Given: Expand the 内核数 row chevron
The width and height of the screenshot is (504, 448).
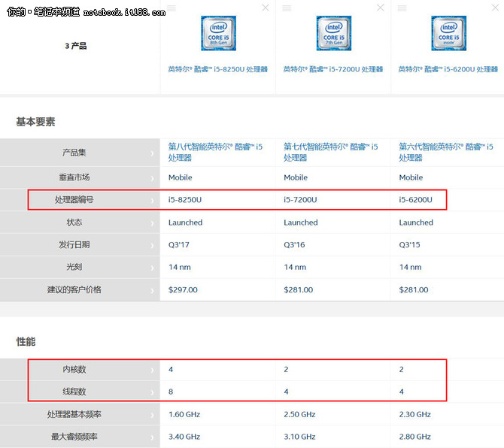Looking at the screenshot, I should (153, 371).
